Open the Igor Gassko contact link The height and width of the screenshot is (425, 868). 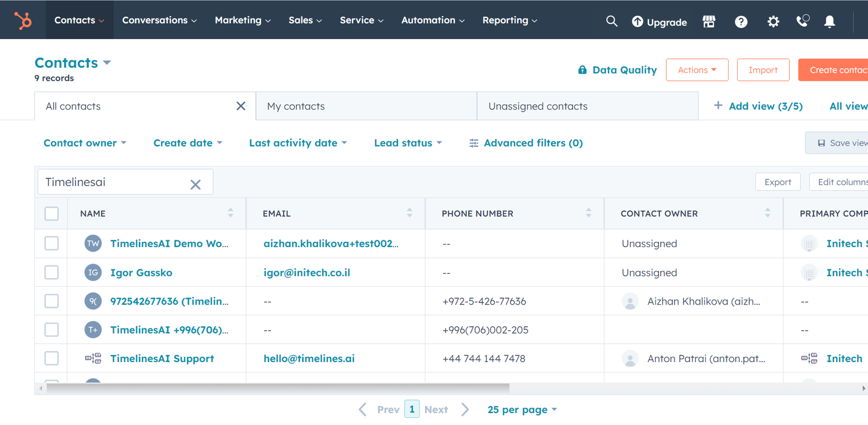(x=141, y=273)
